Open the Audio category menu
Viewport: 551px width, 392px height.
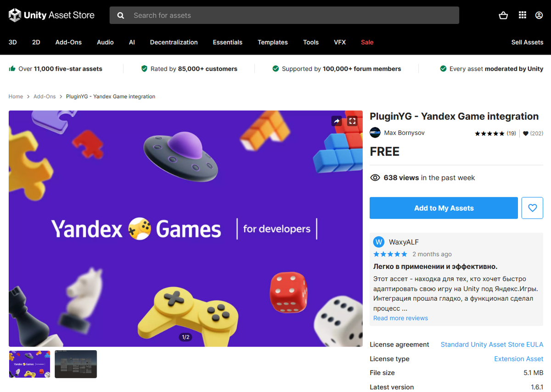click(x=105, y=42)
